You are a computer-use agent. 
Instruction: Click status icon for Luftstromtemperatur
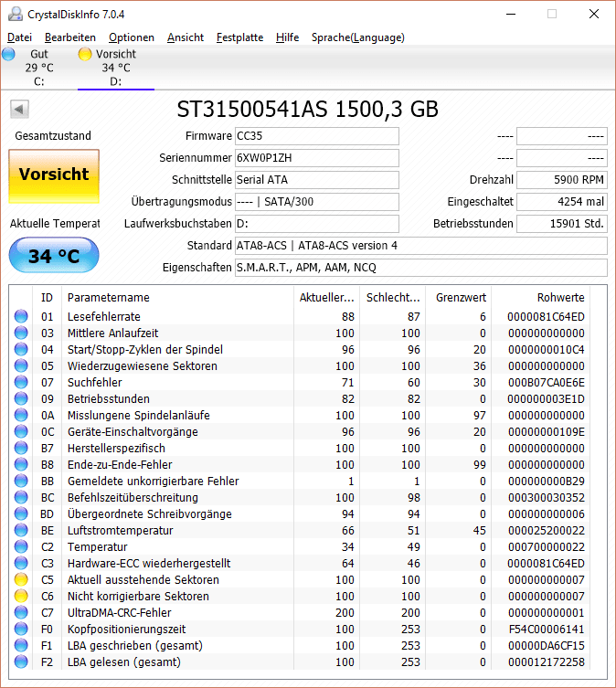(21, 531)
